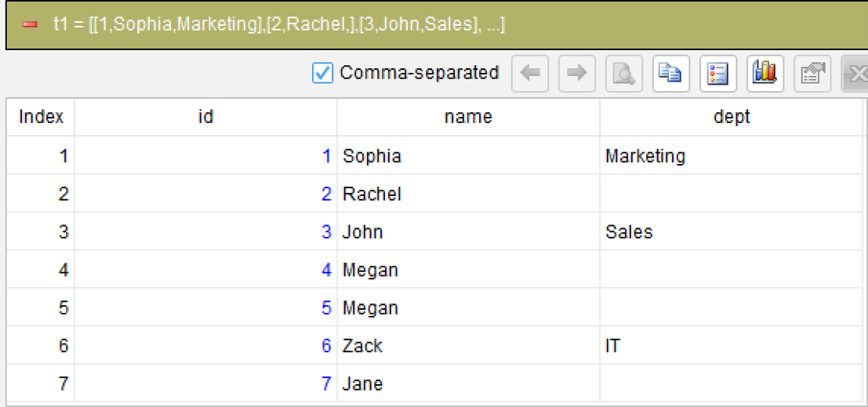
Task: Uncheck the Comma-separated checkbox
Action: tap(323, 73)
